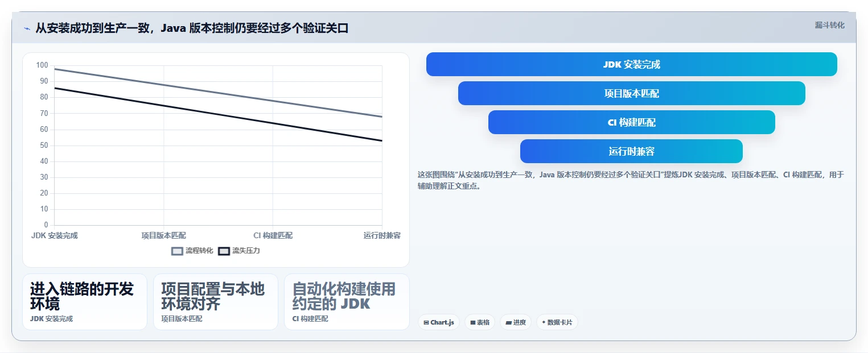The height and width of the screenshot is (353, 868).
Task: Select the CI 构建匹配 funnel bar
Action: point(631,122)
